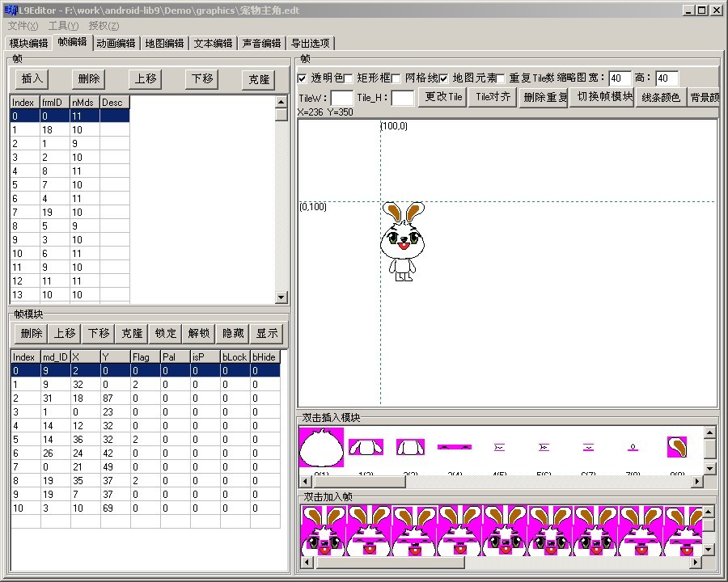
Task: Select frame module row with Index 6
Action: pos(146,453)
